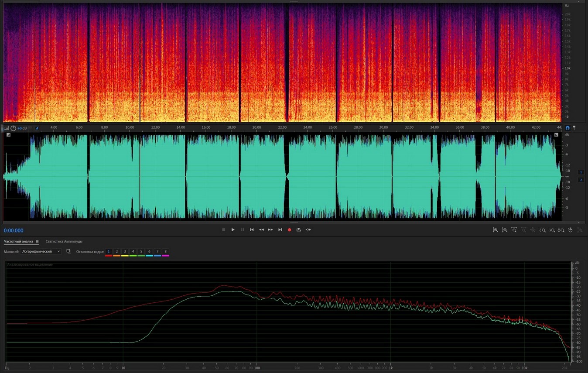
Task: Zoom in at the in point
Action: 543,230
